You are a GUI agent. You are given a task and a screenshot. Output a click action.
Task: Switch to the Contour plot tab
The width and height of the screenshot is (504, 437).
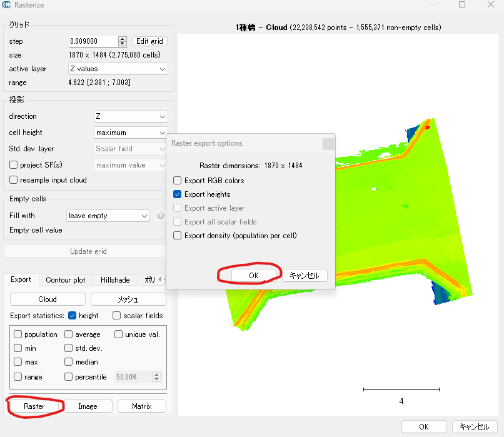point(66,280)
